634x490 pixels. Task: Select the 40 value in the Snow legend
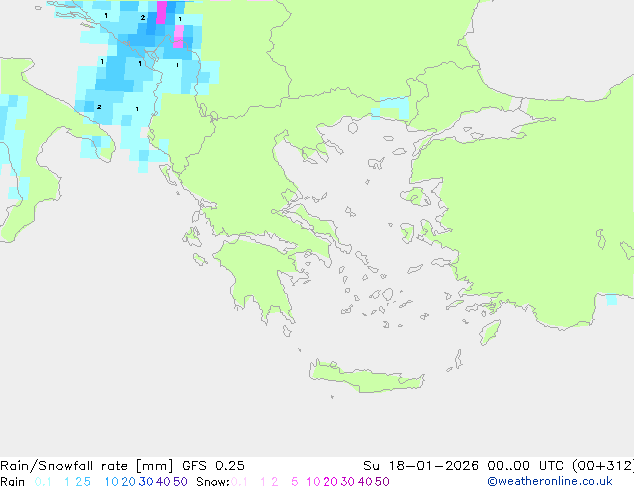[365, 482]
